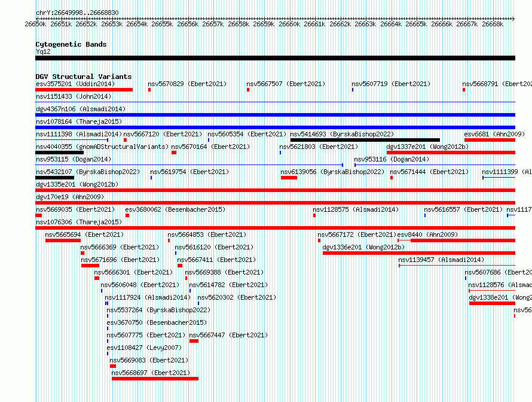Click nsv5614782 (Ebert2021) label
The image size is (532, 402).
coord(228,285)
